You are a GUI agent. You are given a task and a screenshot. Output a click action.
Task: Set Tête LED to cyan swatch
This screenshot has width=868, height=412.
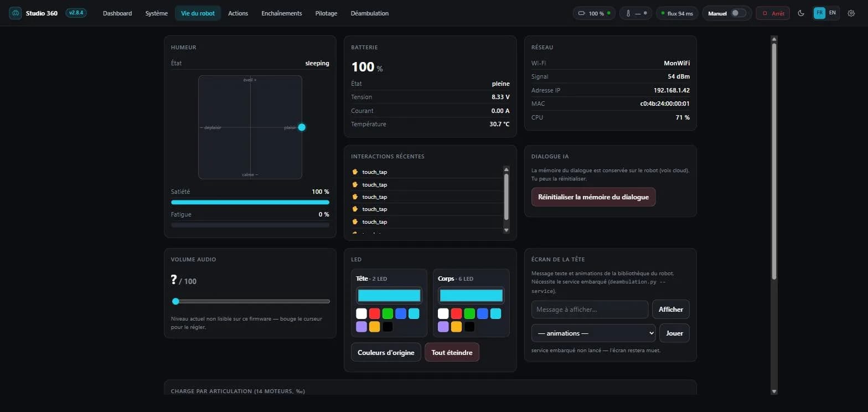point(414,313)
